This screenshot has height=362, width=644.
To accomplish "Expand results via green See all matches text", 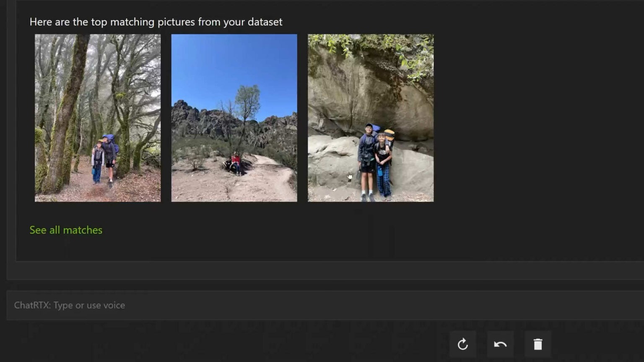I will (x=66, y=230).
